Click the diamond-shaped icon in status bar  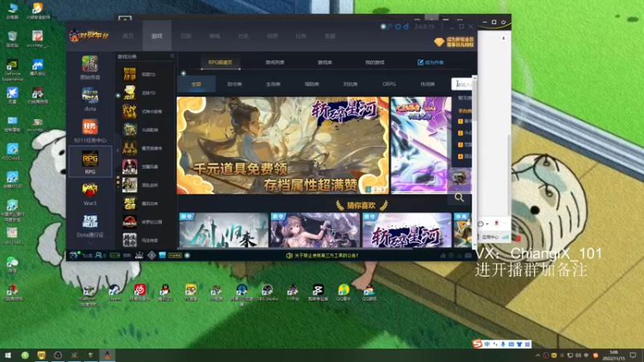pyautogui.click(x=151, y=255)
